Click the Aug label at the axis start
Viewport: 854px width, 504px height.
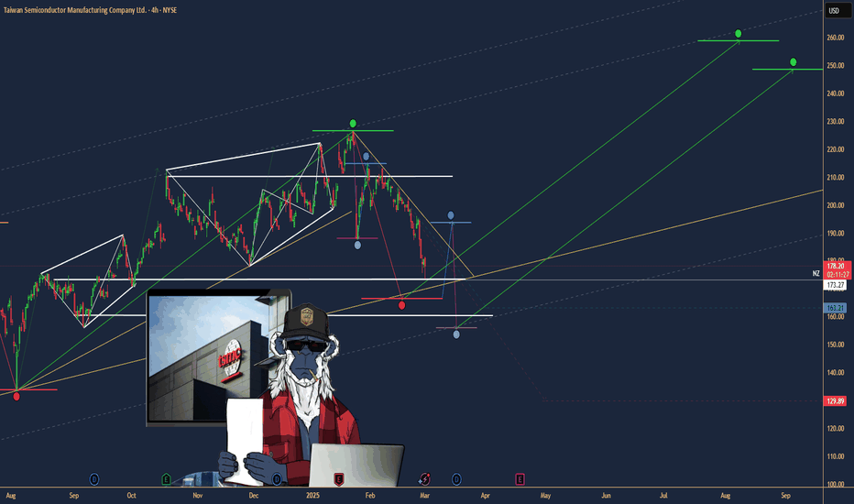tap(10, 496)
